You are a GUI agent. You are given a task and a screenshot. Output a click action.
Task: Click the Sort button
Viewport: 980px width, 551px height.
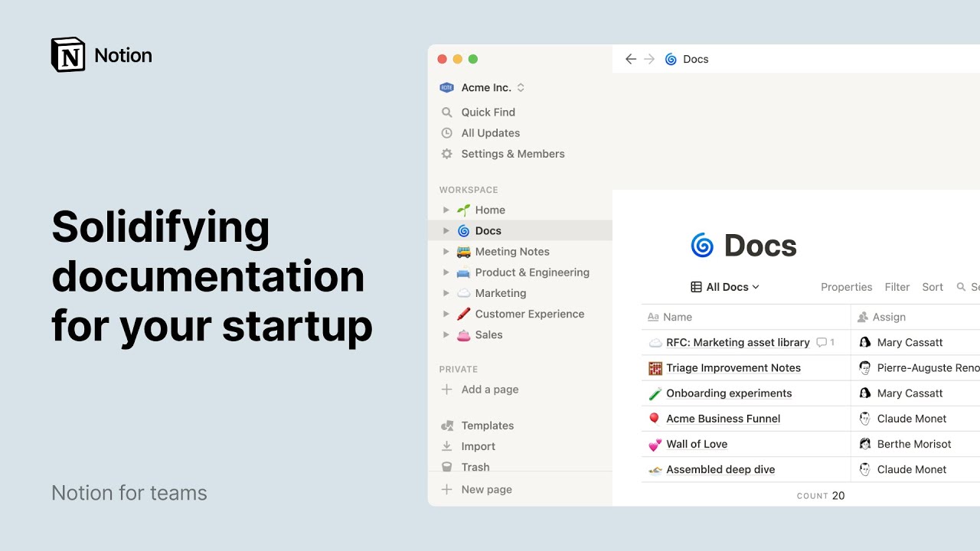932,287
